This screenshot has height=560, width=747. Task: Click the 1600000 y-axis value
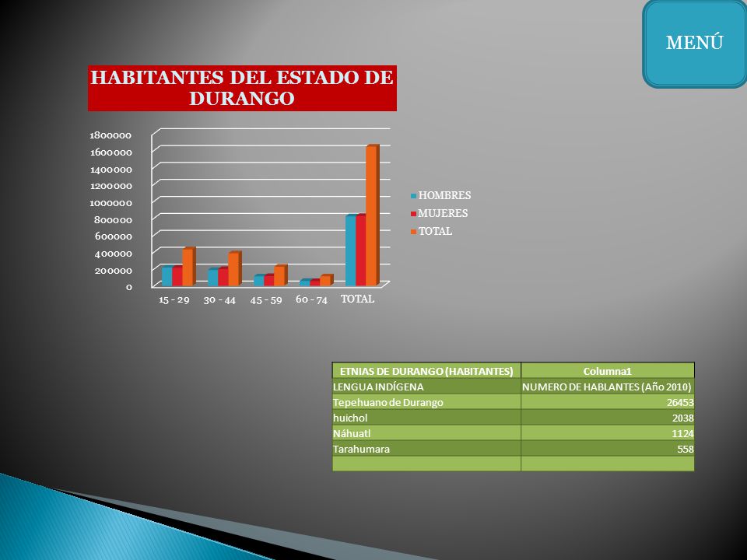click(x=111, y=152)
